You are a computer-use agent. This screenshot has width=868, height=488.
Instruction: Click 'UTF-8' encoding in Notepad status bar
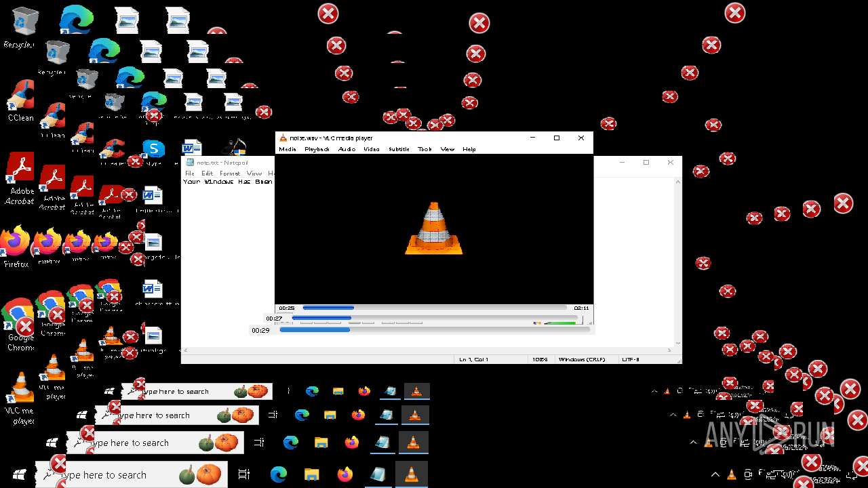click(631, 359)
